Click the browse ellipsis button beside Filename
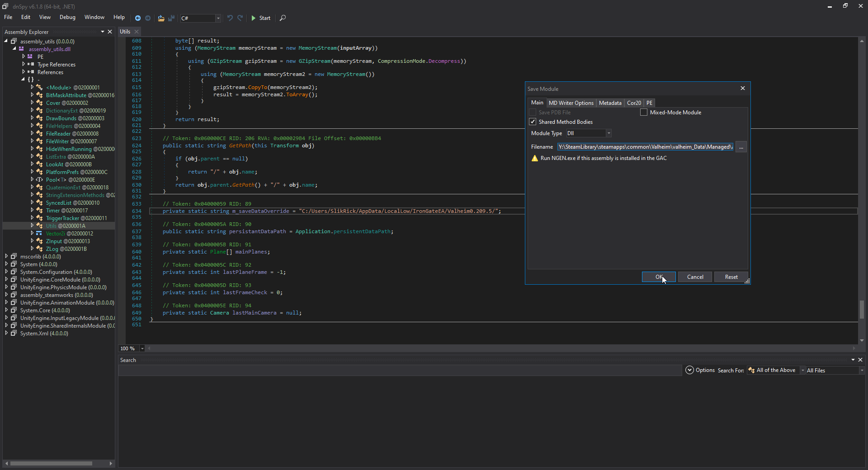This screenshot has width=868, height=470. click(x=741, y=147)
